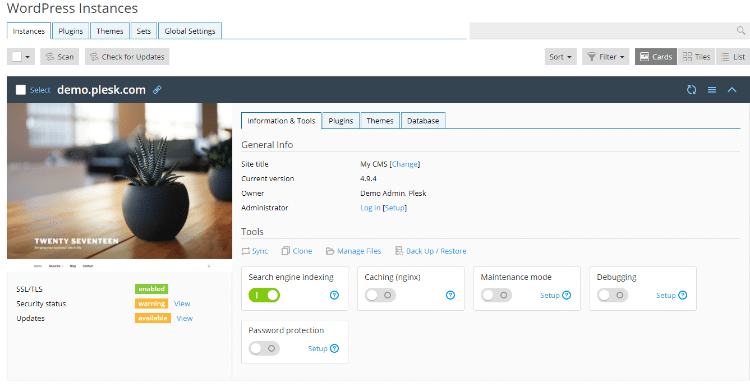Click Setup link for Password protection
Image resolution: width=750 pixels, height=384 pixels.
[318, 348]
